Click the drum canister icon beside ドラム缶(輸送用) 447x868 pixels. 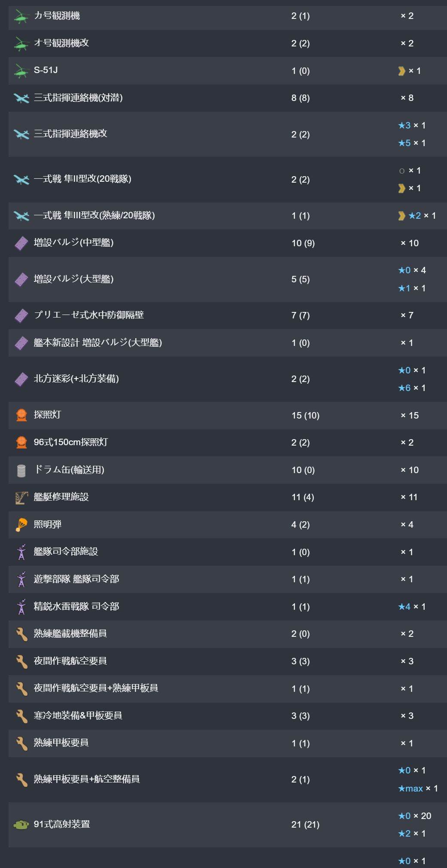pyautogui.click(x=21, y=471)
